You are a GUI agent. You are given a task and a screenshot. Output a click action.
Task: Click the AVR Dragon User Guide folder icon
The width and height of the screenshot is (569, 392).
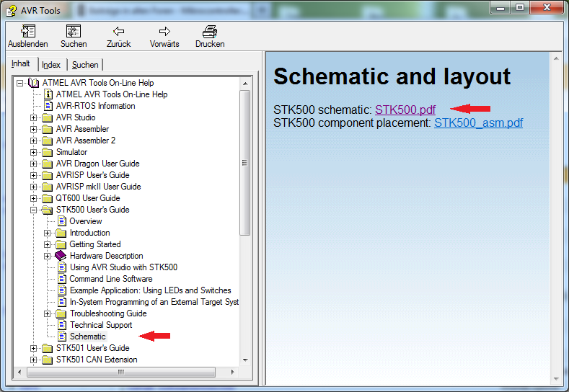tap(47, 164)
